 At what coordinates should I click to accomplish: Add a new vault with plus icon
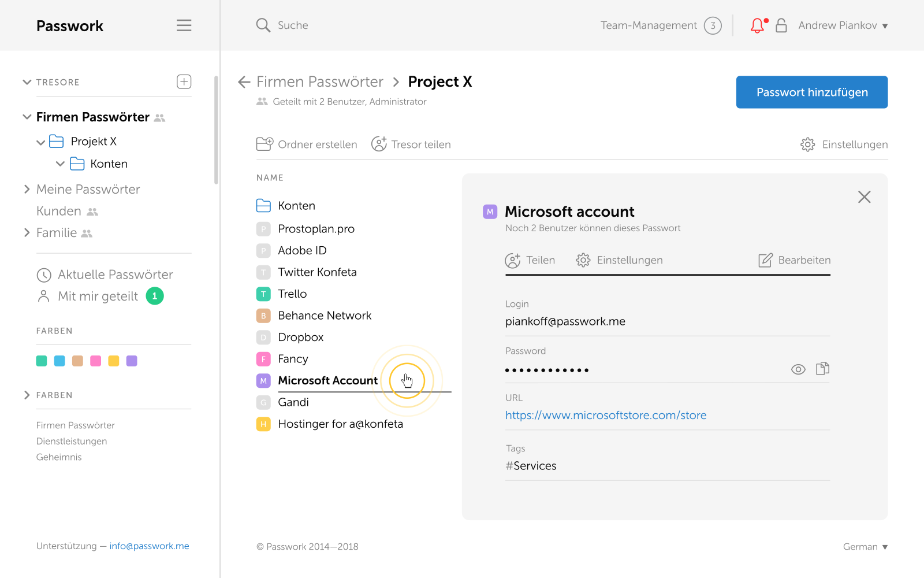pos(184,81)
